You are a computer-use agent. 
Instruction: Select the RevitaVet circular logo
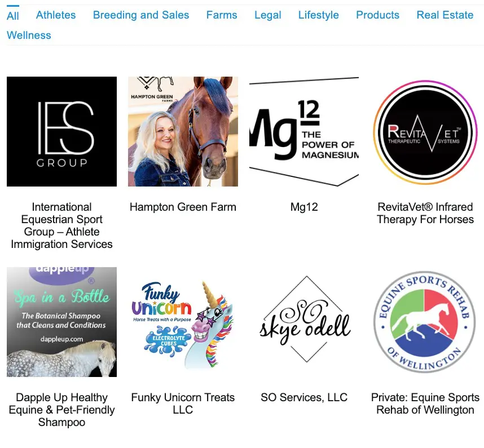(x=425, y=132)
